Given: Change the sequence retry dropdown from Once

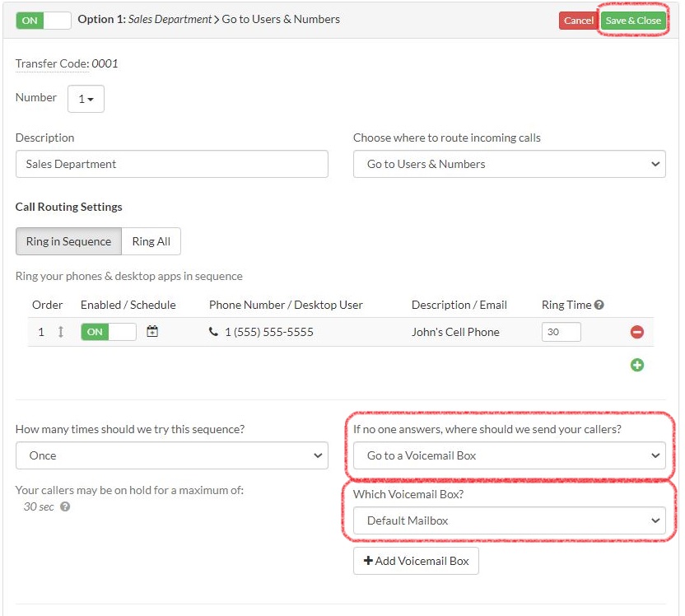Looking at the screenshot, I should (171, 455).
